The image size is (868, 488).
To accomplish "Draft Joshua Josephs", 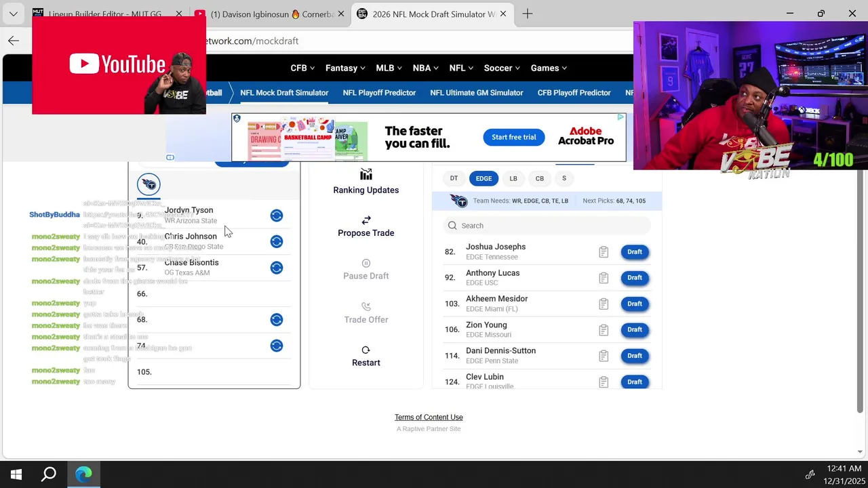I will point(635,252).
